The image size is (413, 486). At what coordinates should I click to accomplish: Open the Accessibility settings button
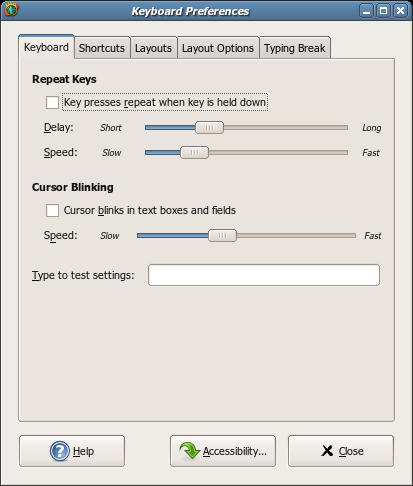pos(223,451)
